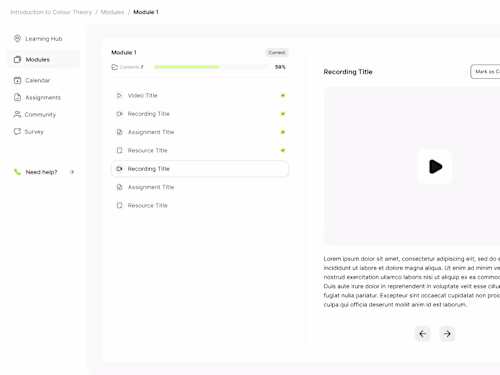
Task: Open Learning Hub from the sidebar
Action: click(38, 39)
